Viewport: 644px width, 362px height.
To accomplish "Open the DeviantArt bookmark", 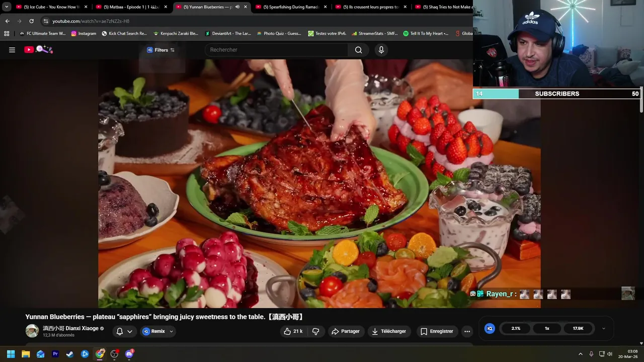I will pyautogui.click(x=227, y=34).
